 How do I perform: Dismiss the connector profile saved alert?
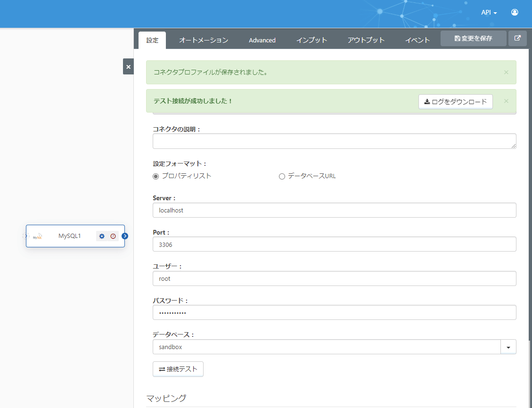[x=506, y=73]
